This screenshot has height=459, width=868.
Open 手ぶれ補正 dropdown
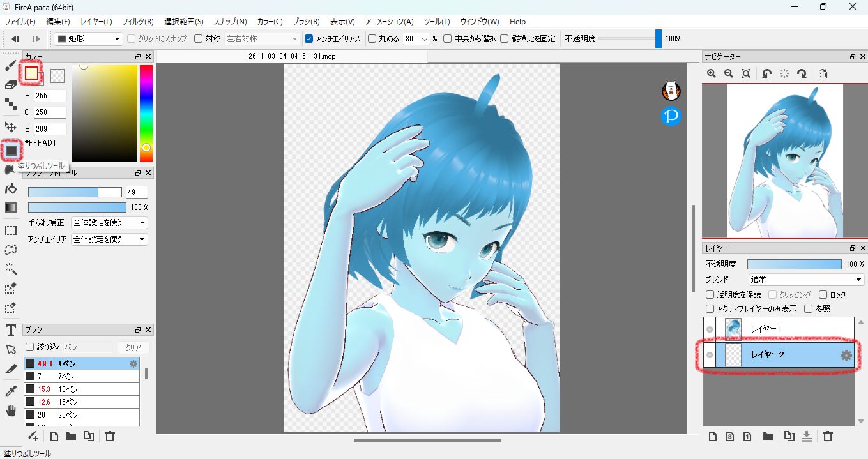(x=109, y=223)
